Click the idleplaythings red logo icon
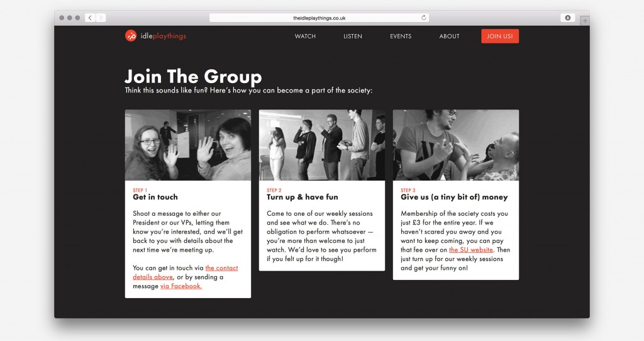644x341 pixels. point(131,36)
